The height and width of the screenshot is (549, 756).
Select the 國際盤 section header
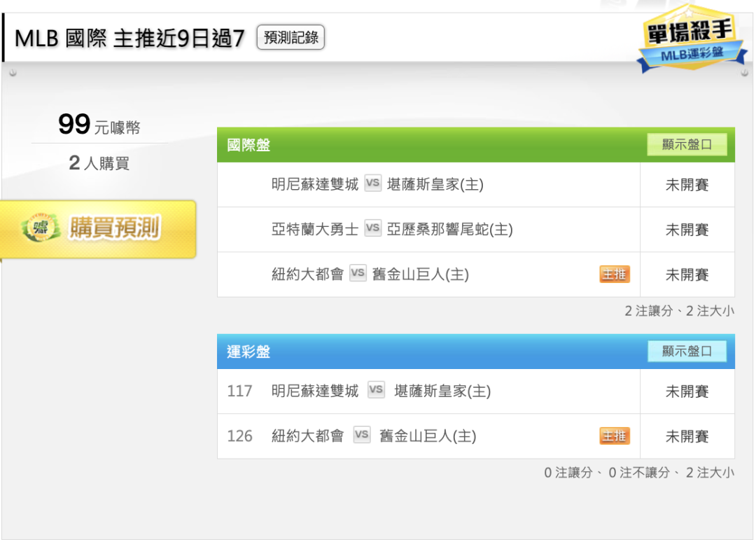[249, 145]
